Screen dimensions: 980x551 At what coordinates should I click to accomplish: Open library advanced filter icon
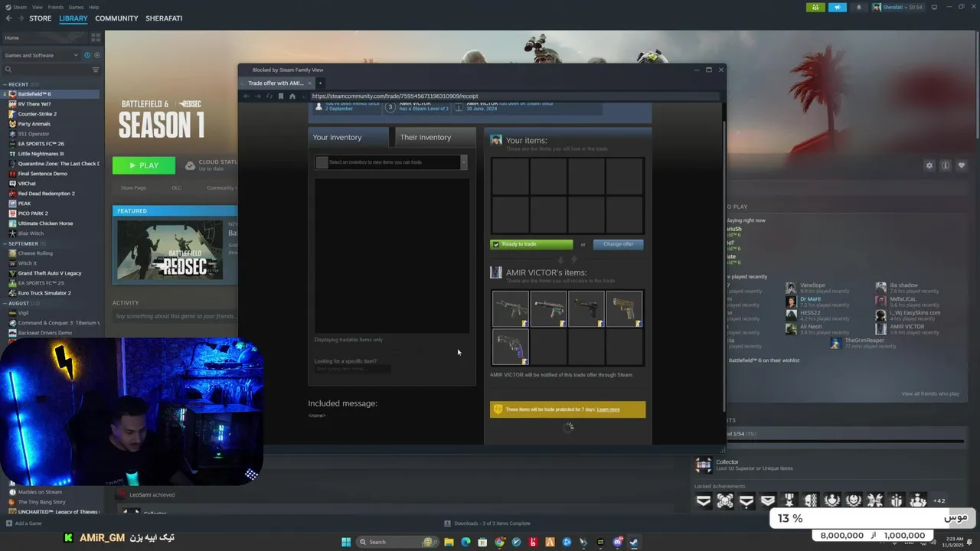click(96, 70)
